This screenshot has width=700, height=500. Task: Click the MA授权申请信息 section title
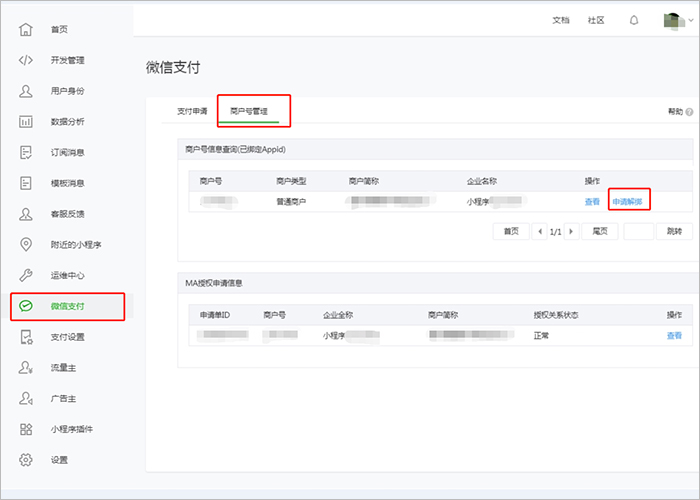(214, 283)
